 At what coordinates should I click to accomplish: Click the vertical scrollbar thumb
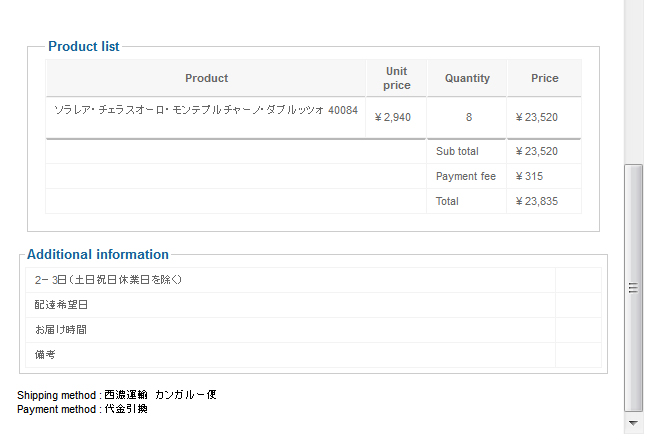(632, 288)
